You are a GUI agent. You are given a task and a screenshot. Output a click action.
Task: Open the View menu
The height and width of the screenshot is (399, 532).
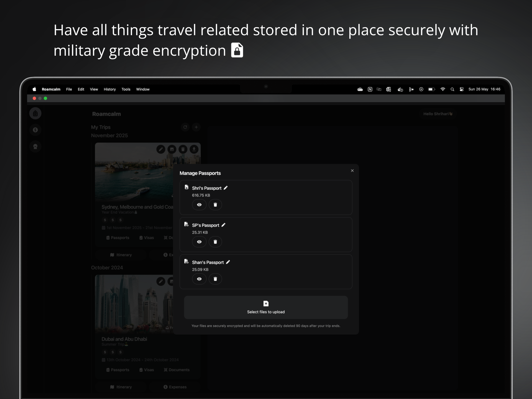[94, 89]
